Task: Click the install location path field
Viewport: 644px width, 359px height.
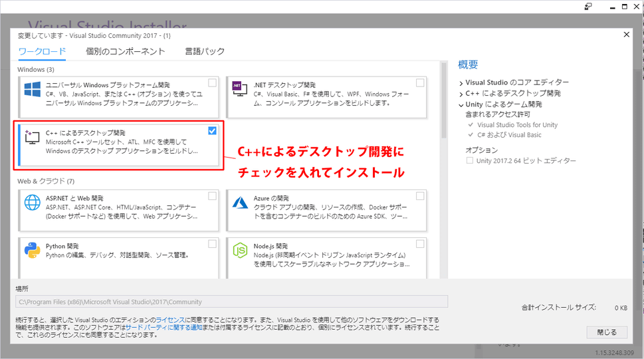Action: click(232, 302)
